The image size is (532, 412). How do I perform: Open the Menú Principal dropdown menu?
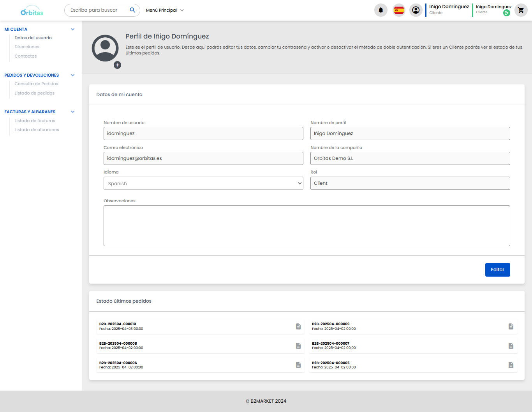(164, 10)
